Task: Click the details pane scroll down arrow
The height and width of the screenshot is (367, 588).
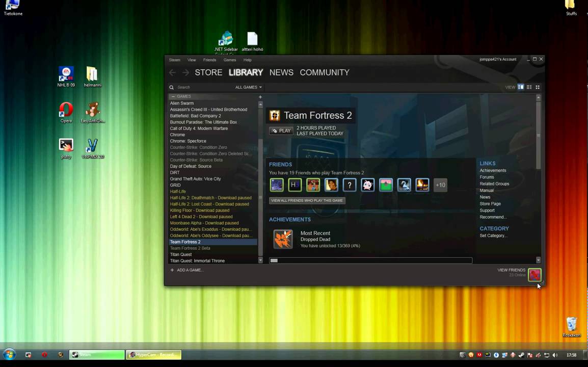Action: [x=538, y=259]
